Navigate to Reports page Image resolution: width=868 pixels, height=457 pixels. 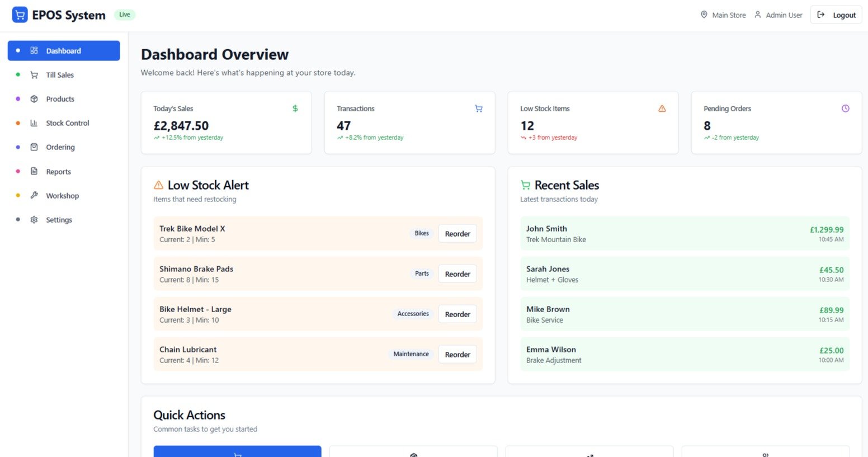click(x=64, y=172)
